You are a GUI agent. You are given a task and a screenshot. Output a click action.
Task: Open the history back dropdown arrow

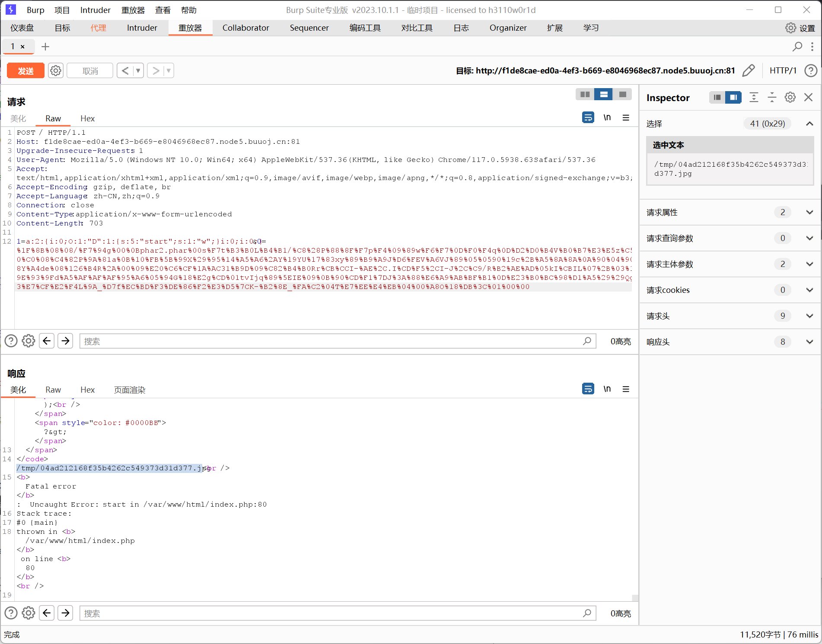click(x=138, y=70)
